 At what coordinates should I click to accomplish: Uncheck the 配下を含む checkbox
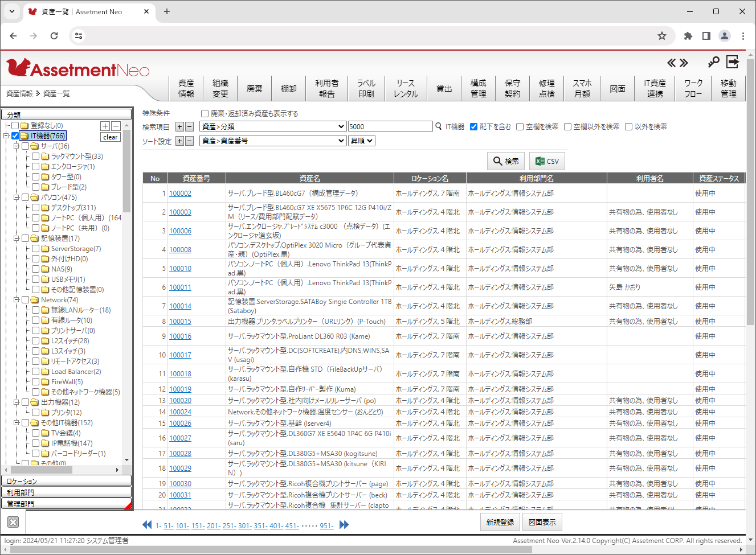click(474, 126)
